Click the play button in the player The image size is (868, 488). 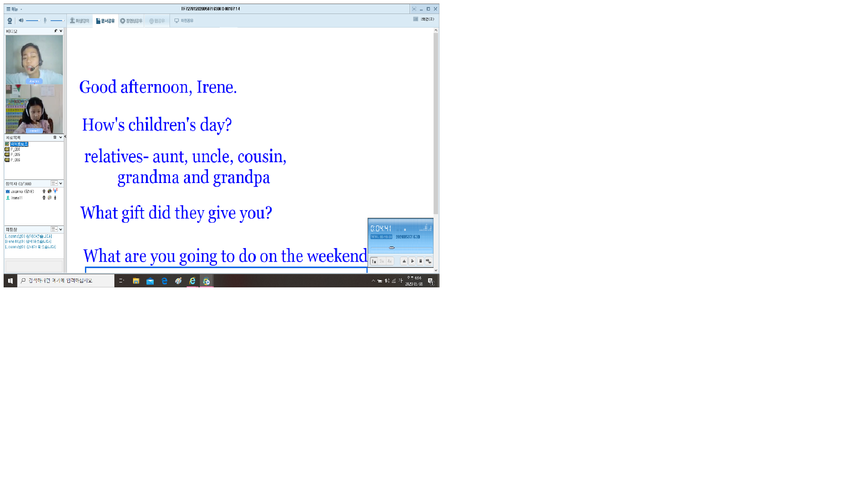pyautogui.click(x=412, y=261)
